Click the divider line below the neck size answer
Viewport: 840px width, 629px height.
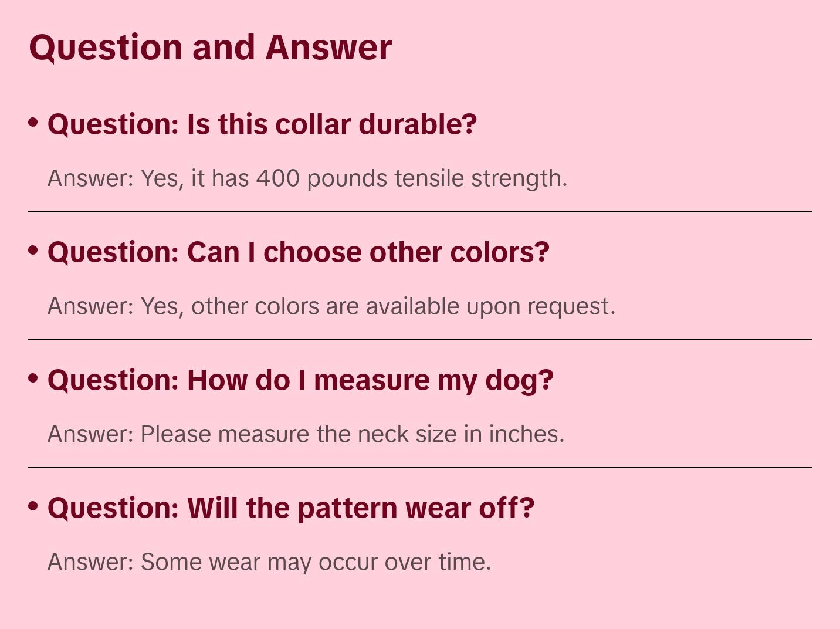420,468
